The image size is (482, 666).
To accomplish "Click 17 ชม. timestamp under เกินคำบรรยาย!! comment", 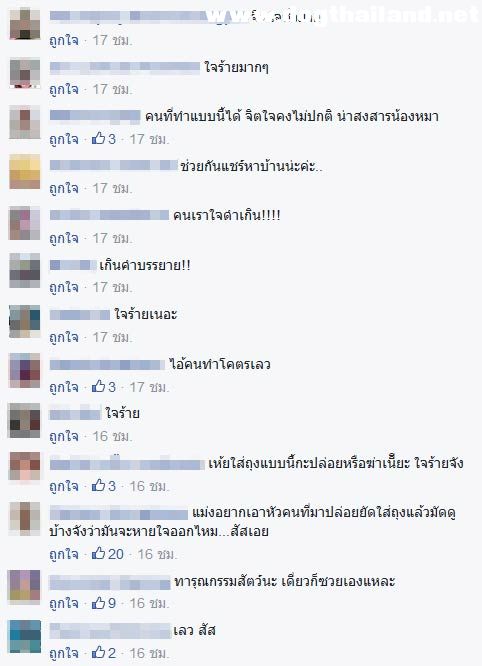I will point(112,288).
